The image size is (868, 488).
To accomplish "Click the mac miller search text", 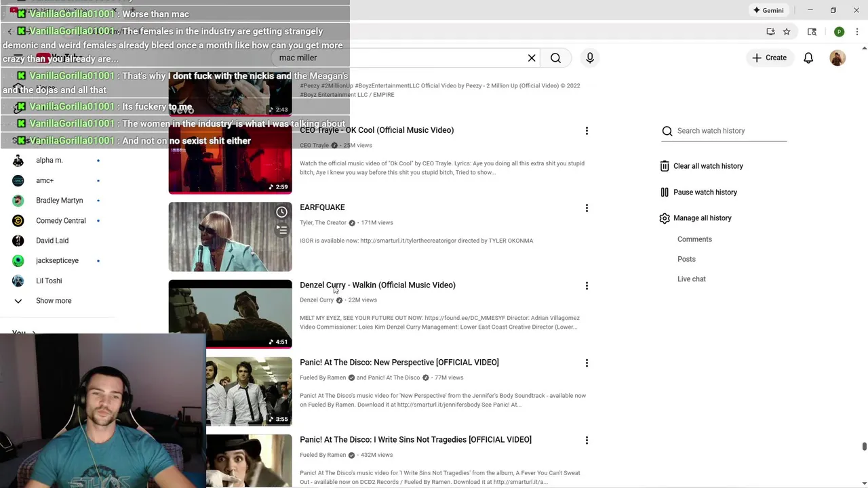I will pos(298,58).
